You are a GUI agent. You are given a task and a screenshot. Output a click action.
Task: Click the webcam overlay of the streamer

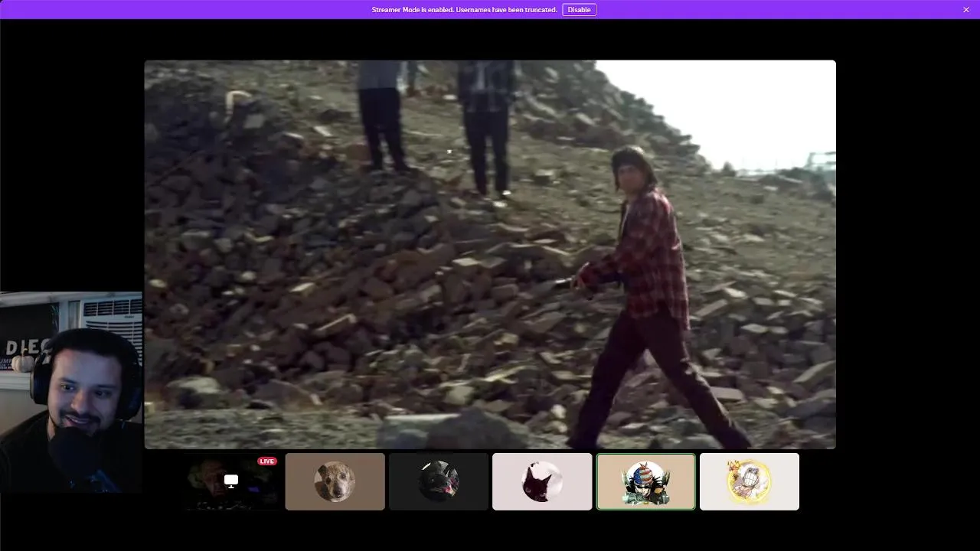point(71,392)
